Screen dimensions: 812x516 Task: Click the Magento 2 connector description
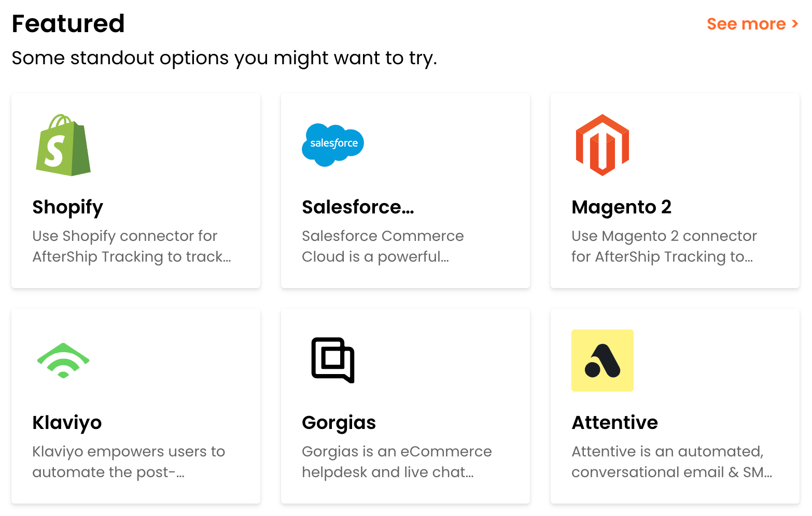point(664,246)
